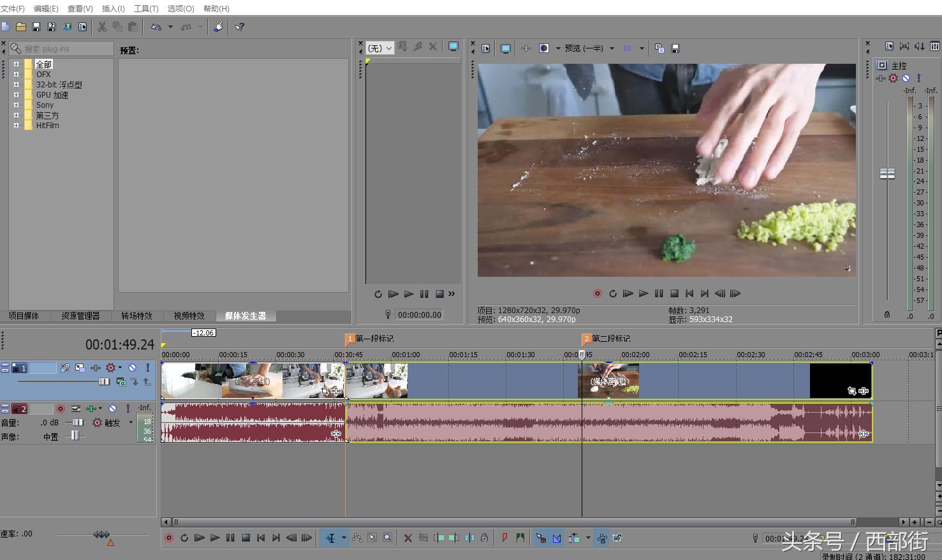Screen dimensions: 942x560
Task: Create a new project from the toolbar
Action: point(6,27)
